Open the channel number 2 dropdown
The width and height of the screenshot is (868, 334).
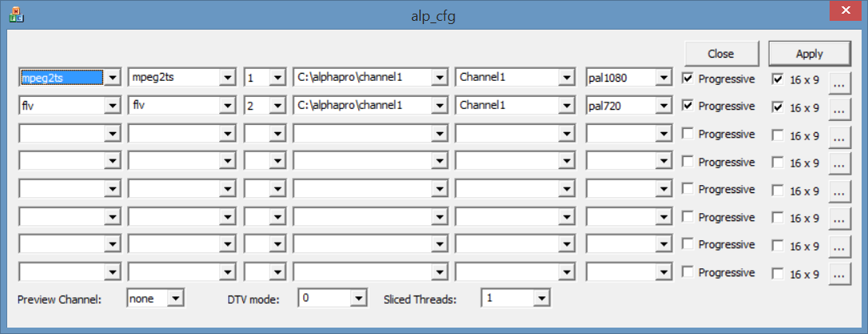point(278,106)
